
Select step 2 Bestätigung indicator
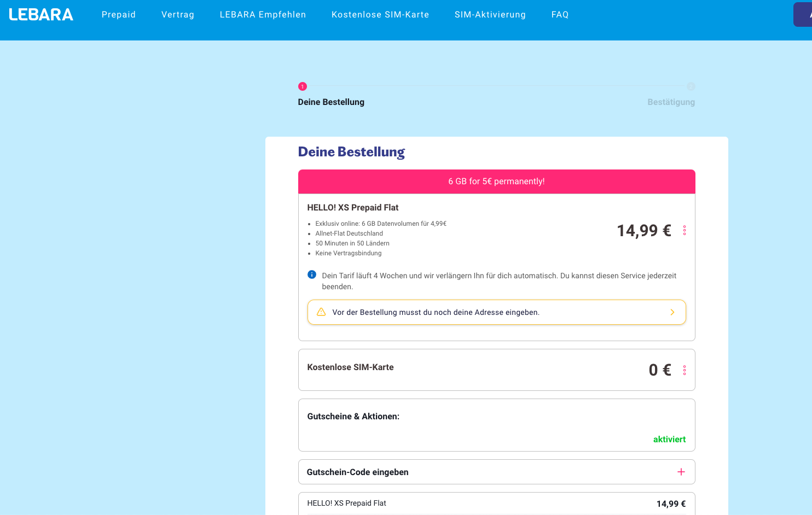point(691,86)
